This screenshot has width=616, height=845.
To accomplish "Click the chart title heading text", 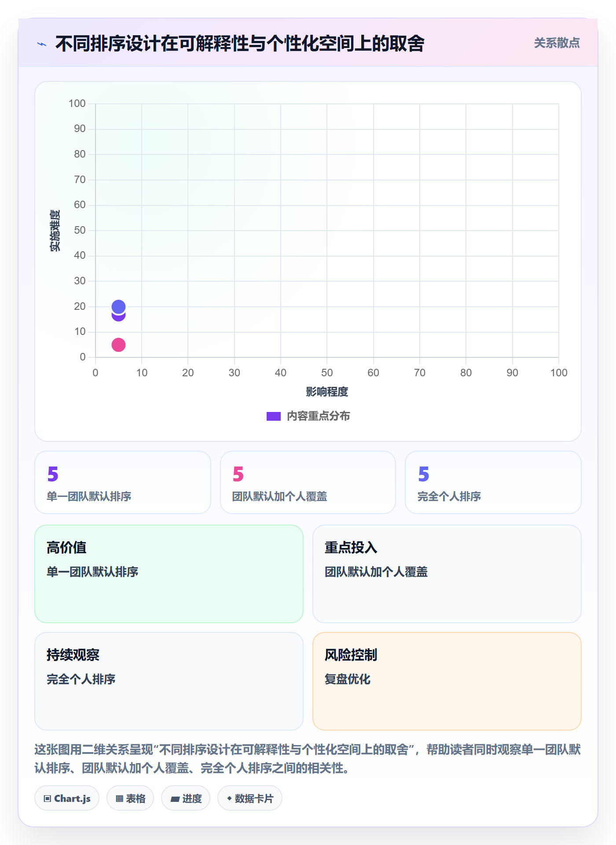I will click(240, 44).
